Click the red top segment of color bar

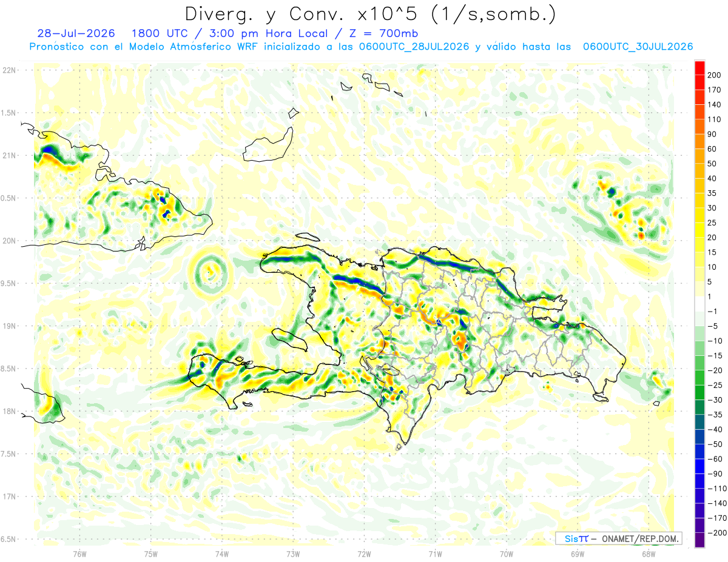[699, 68]
